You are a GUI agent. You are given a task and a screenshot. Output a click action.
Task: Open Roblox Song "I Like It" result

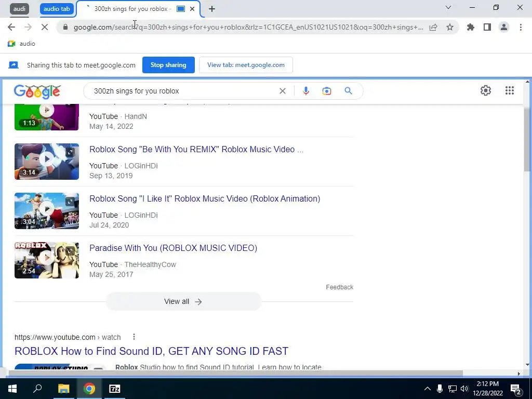click(x=205, y=198)
